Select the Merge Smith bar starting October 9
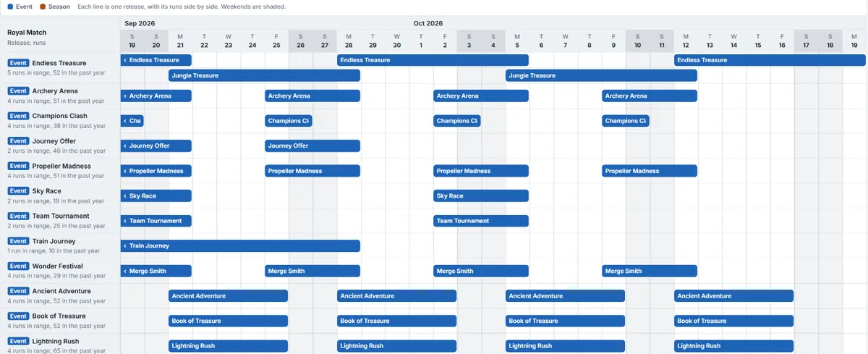 click(x=650, y=271)
